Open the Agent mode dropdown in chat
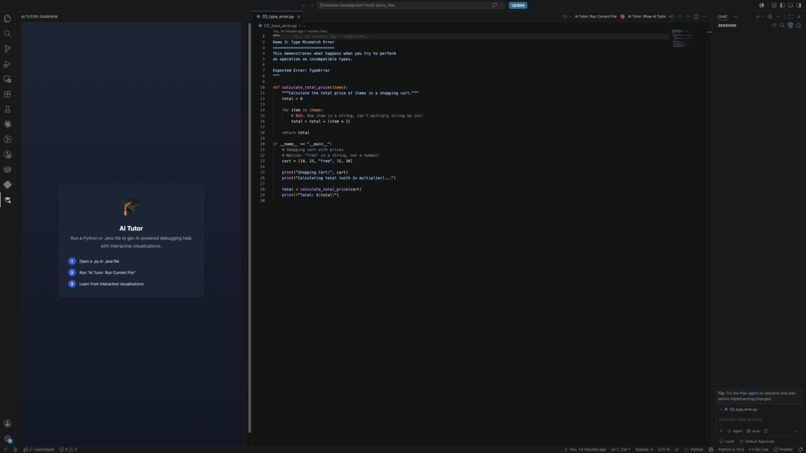 point(735,431)
